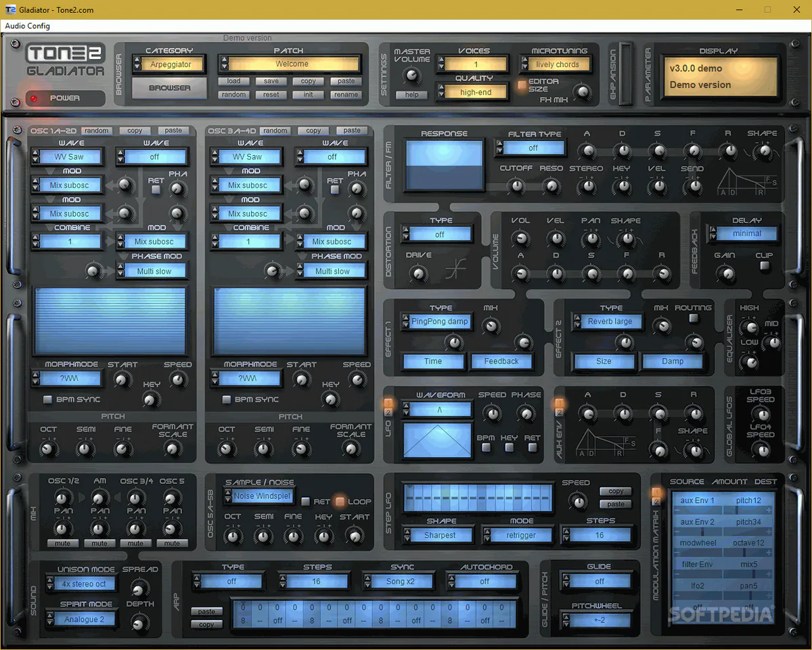This screenshot has height=650, width=812.
Task: Click the Master Volume knob
Action: (411, 76)
